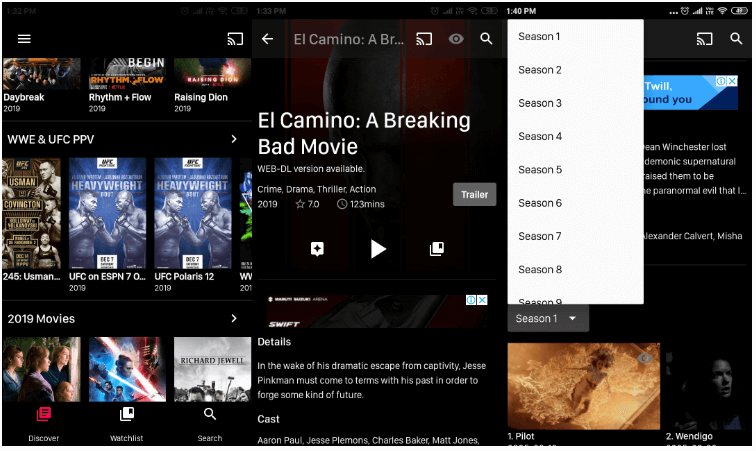This screenshot has height=451, width=756.
Task: Close the Twill ad banner
Action: [732, 81]
